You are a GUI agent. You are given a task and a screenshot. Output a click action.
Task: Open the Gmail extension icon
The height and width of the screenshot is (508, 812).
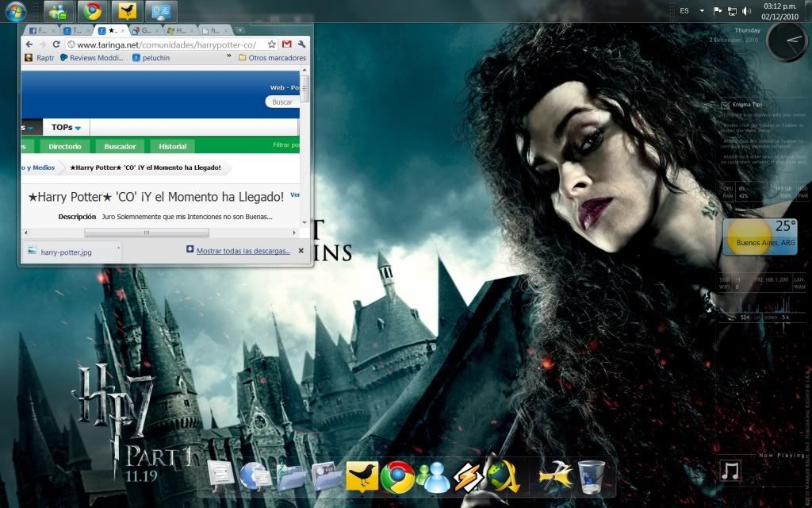pyautogui.click(x=286, y=44)
